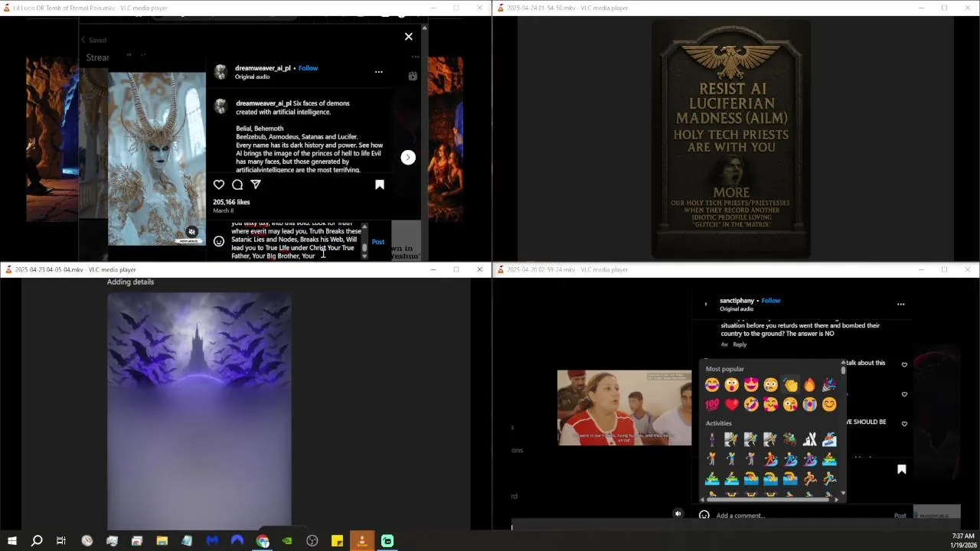
Task: Open more options for the dreamweaver_ai_pl post
Action: (378, 72)
